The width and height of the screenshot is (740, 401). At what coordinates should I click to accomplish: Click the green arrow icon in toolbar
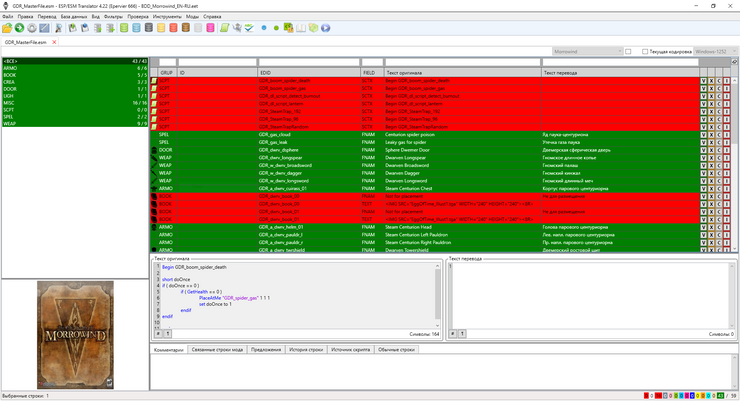[20, 28]
